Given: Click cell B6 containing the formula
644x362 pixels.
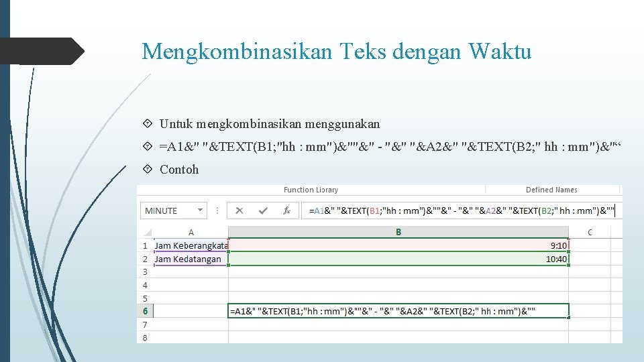Looking at the screenshot, I should tap(398, 311).
